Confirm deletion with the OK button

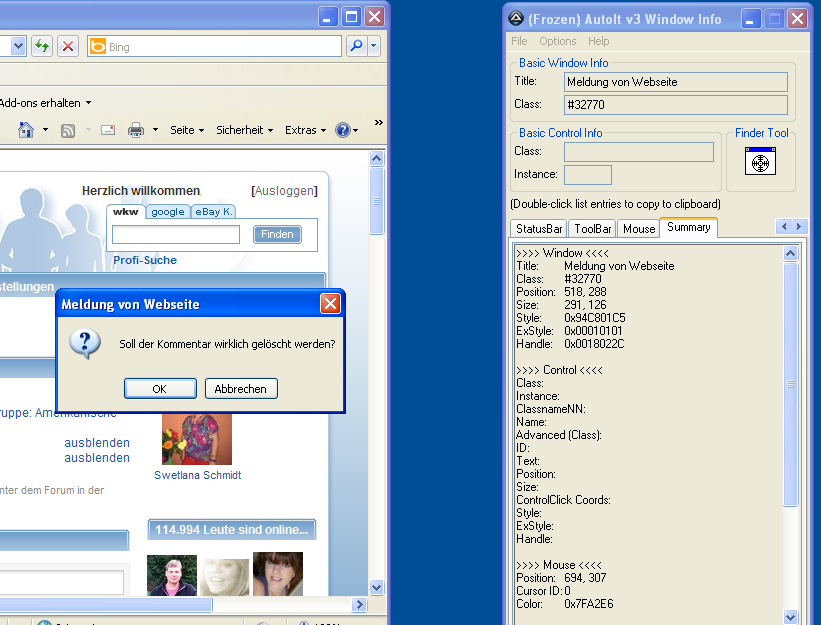(159, 389)
